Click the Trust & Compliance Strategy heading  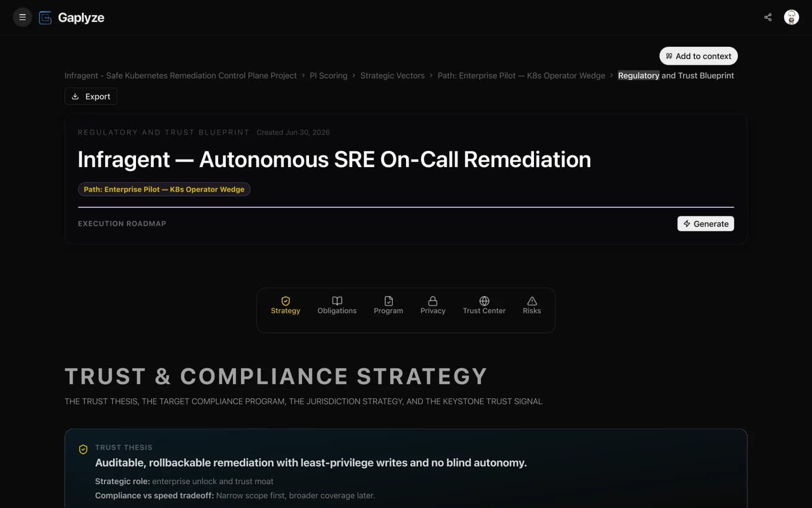pyautogui.click(x=276, y=376)
